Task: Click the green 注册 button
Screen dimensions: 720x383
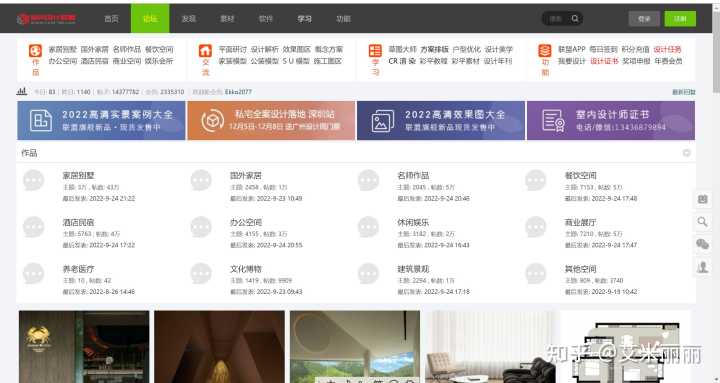Action: (x=680, y=19)
